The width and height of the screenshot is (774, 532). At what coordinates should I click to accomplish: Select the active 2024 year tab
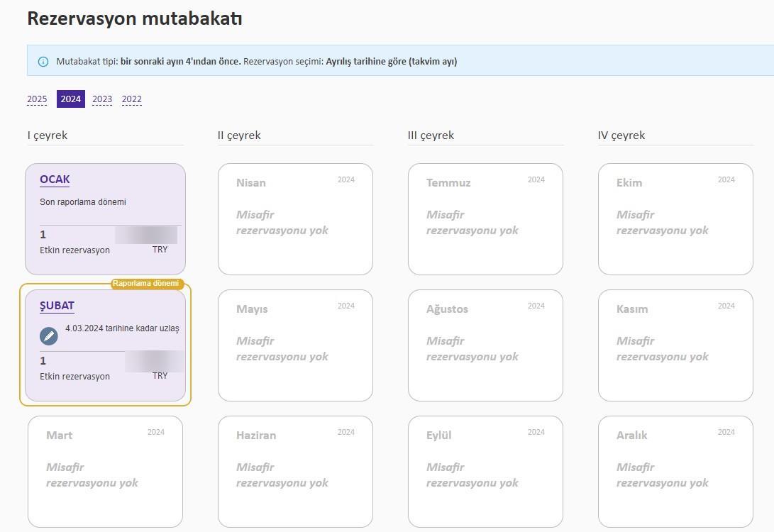click(x=70, y=99)
